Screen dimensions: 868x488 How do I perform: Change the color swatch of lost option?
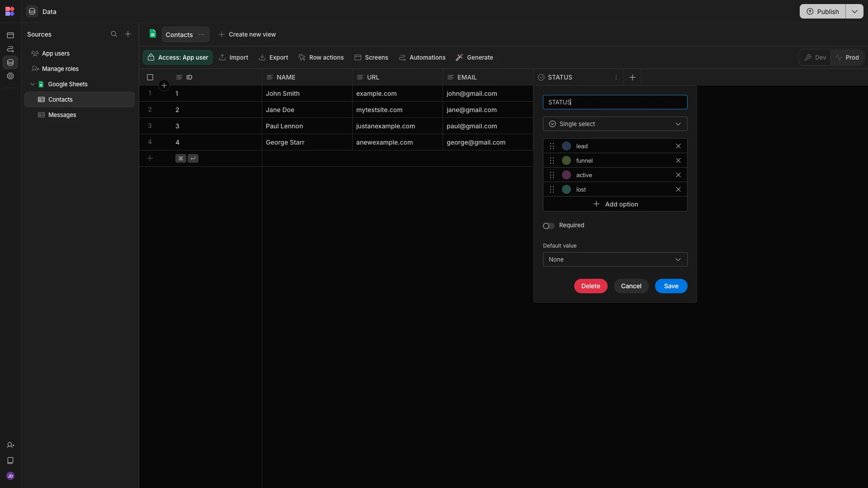[x=566, y=189]
